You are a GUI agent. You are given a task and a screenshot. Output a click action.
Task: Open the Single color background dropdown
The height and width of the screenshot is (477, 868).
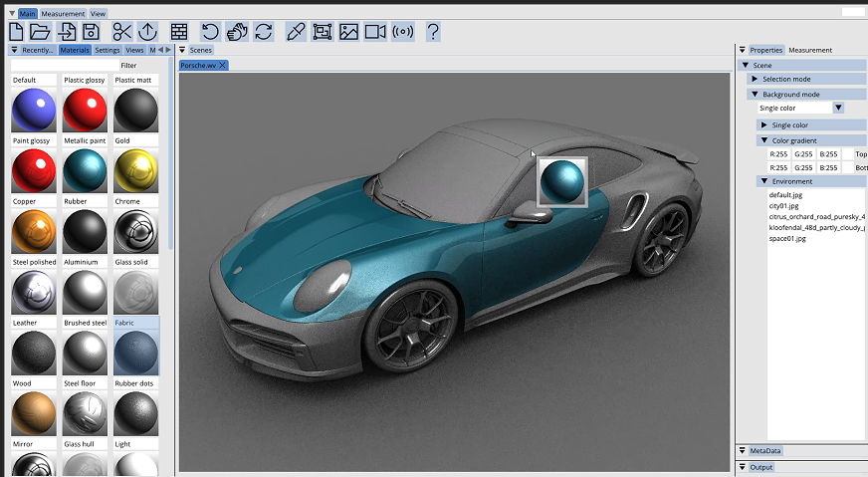839,108
